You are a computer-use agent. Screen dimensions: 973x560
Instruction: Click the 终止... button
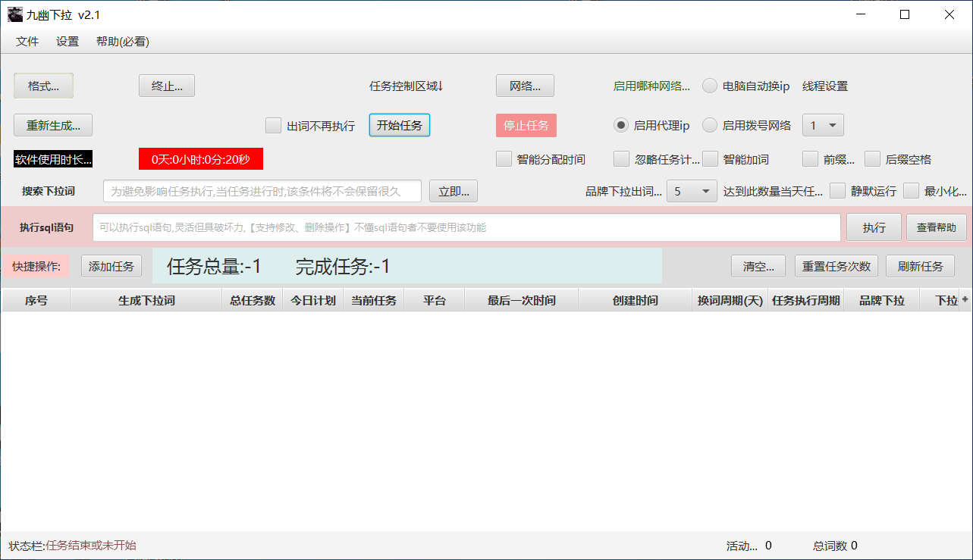pos(167,86)
